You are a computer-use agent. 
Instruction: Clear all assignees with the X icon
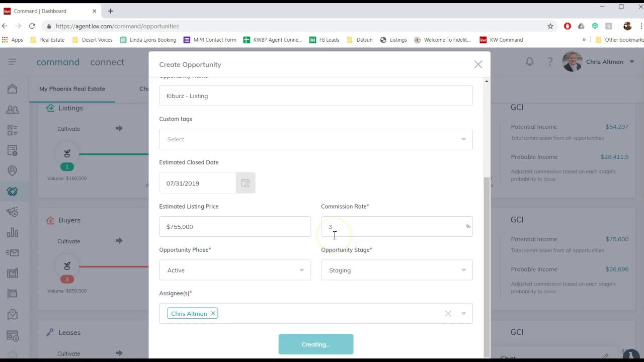(448, 314)
